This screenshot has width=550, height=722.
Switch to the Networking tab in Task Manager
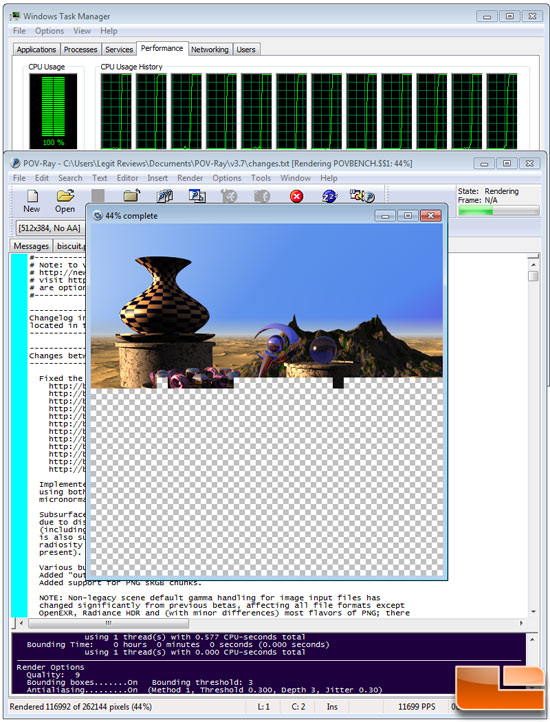pos(210,49)
